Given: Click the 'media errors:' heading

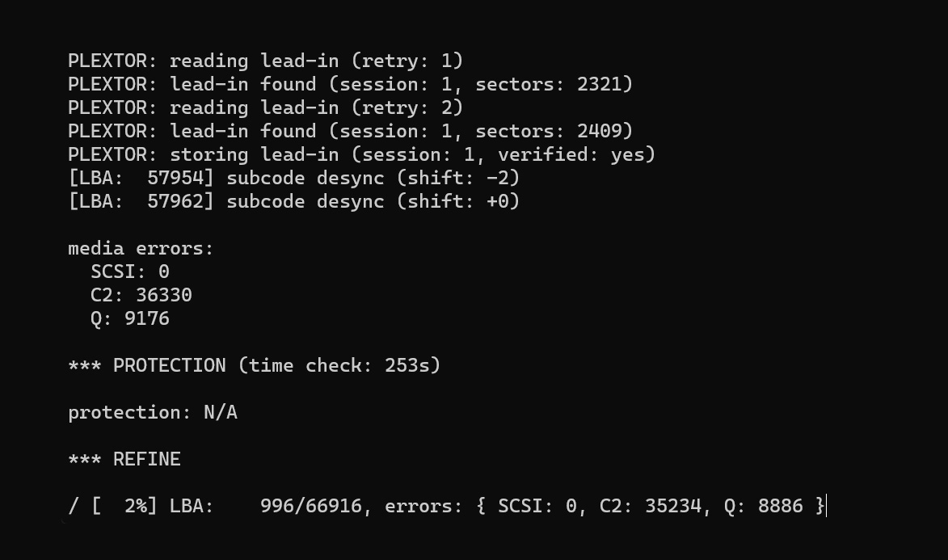Looking at the screenshot, I should [141, 248].
